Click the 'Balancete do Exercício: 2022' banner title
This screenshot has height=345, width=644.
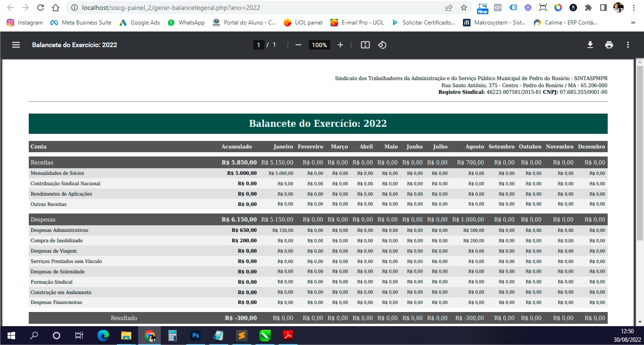click(318, 123)
